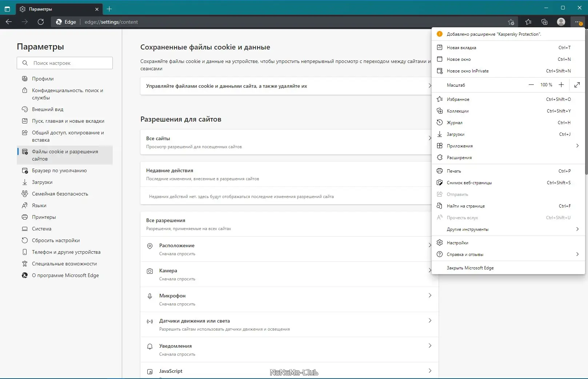Viewport: 588px width, 379px height.
Task: Click the Новое окно InPrivate icon
Action: tap(440, 71)
